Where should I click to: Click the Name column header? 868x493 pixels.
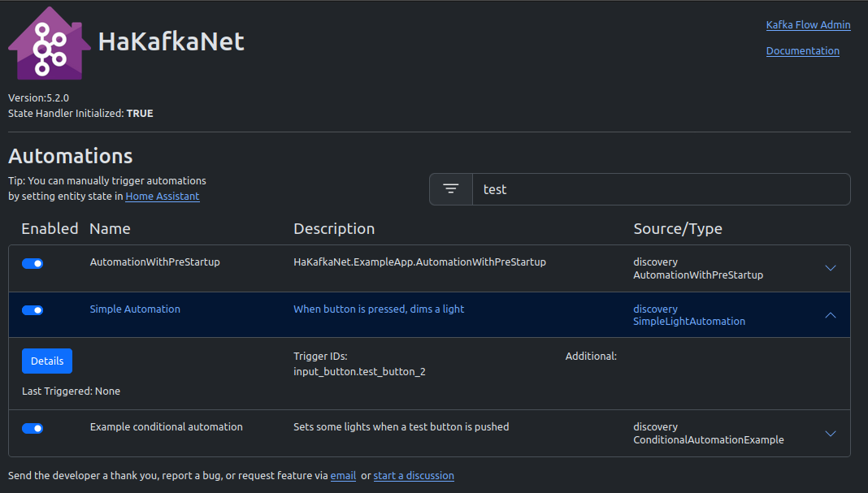coord(111,228)
